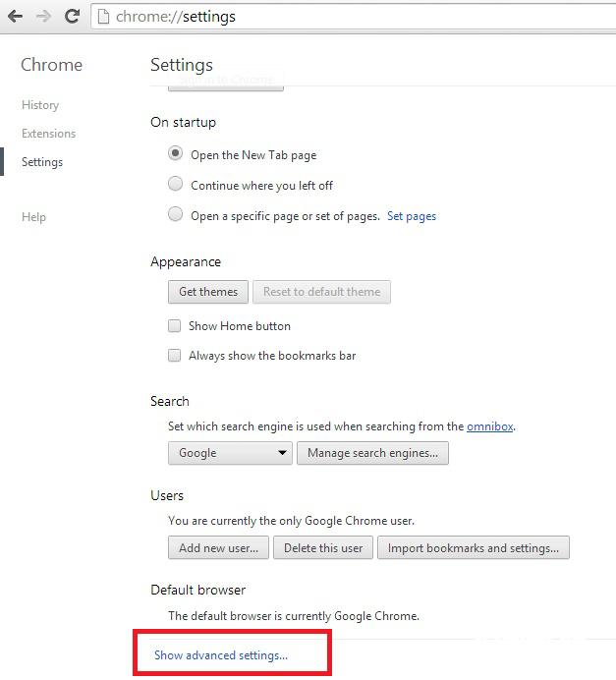Viewport: 616px width, 680px height.
Task: Click Import bookmarks and settings button
Action: (x=473, y=548)
